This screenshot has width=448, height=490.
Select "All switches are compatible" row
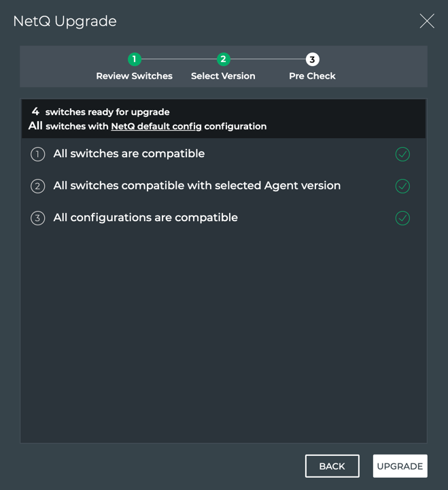pos(129,154)
